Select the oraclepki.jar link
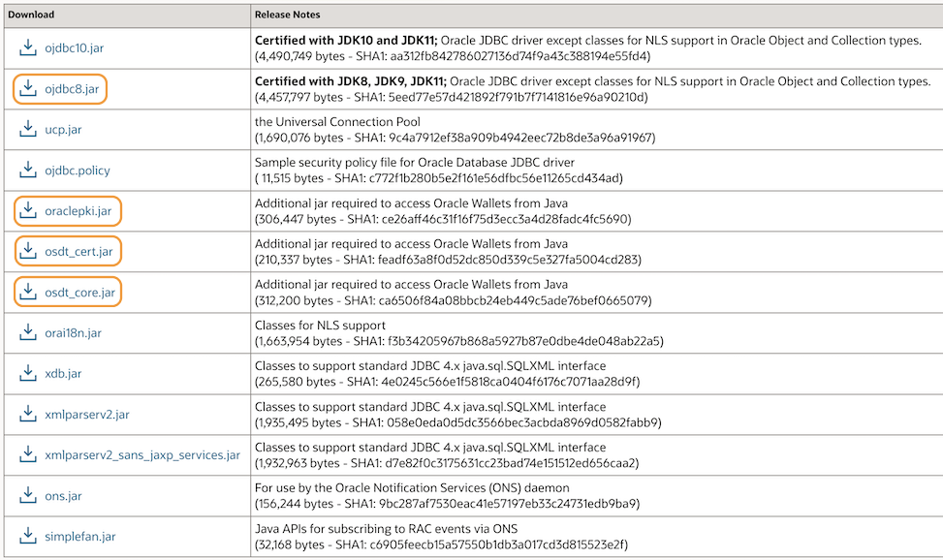Image resolution: width=943 pixels, height=560 pixels. [79, 211]
